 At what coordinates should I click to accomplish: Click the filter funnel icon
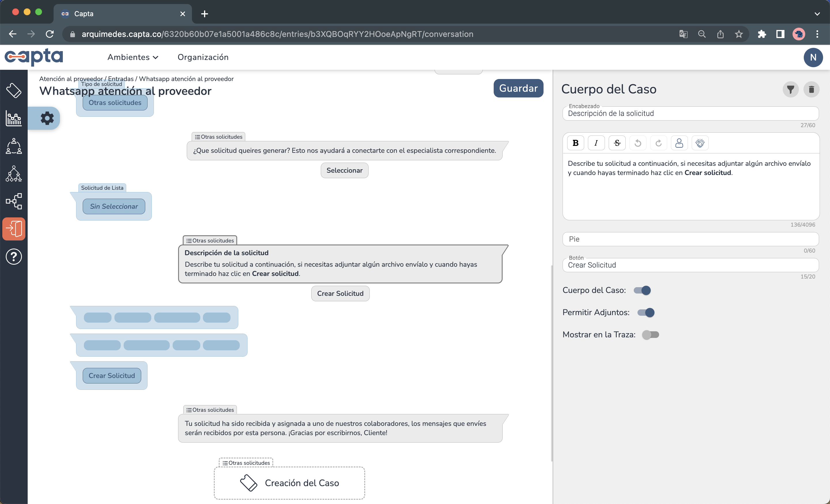click(x=790, y=89)
